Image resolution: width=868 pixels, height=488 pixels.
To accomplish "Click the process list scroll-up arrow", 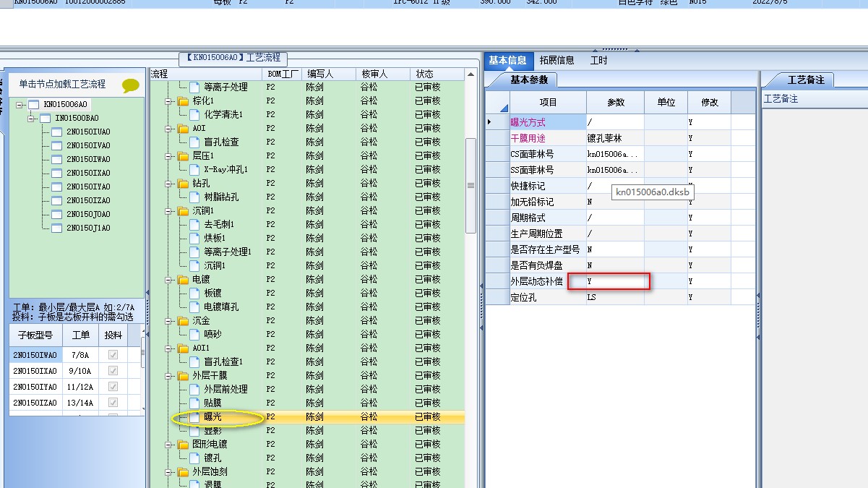I will (470, 74).
